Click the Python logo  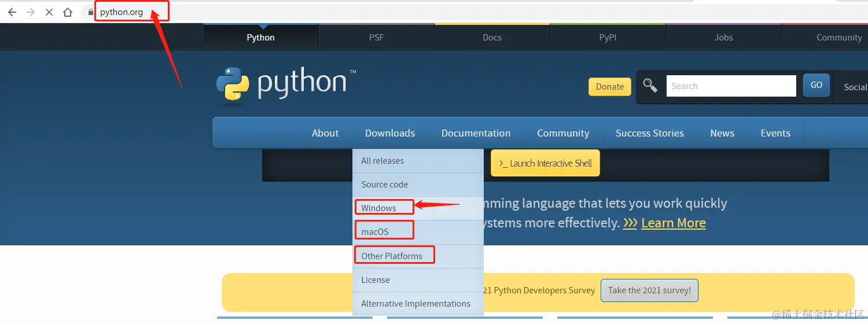click(286, 85)
